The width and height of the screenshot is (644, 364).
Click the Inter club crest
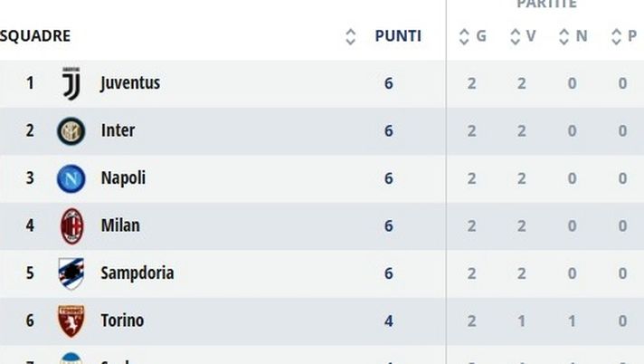[x=71, y=131]
